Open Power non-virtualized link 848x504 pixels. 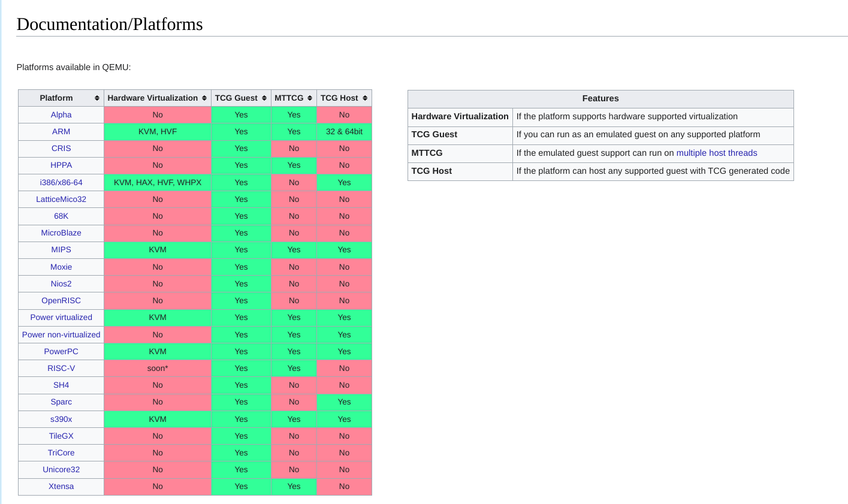[61, 335]
